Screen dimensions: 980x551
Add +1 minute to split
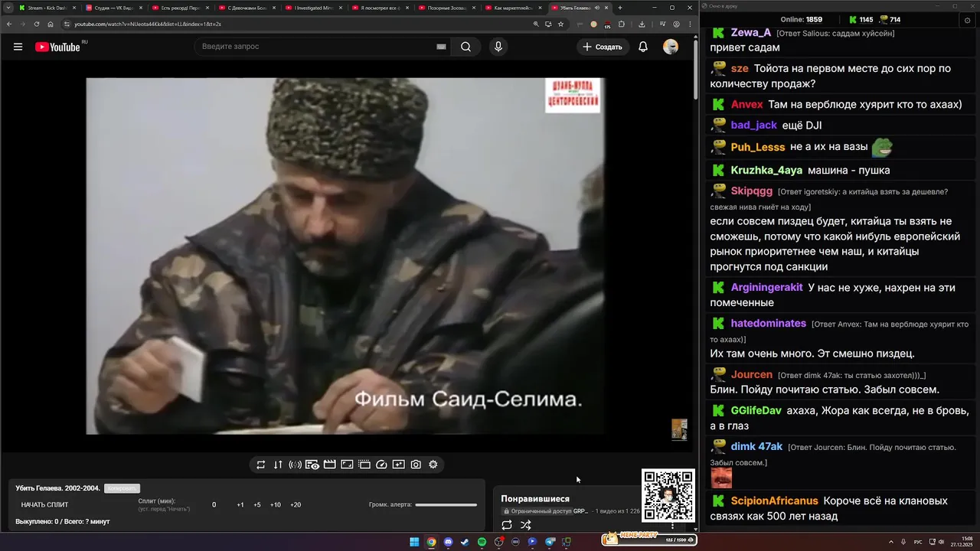pos(240,505)
